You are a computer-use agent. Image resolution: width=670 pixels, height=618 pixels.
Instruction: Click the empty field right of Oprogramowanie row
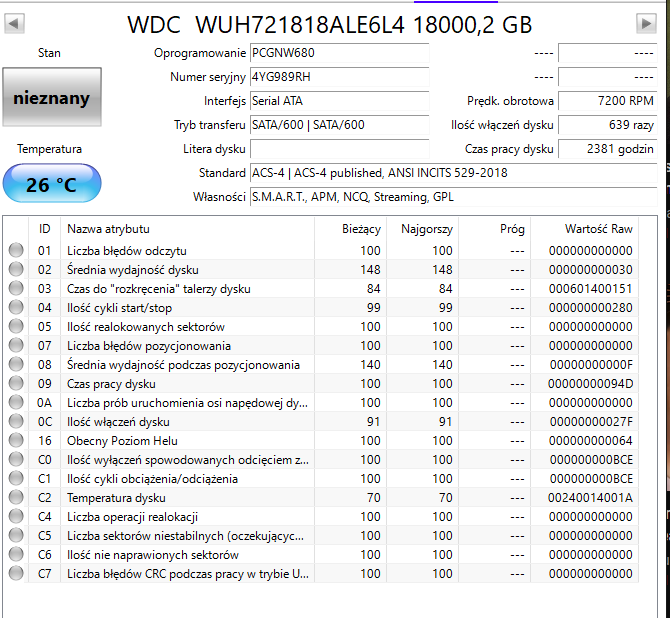click(607, 53)
